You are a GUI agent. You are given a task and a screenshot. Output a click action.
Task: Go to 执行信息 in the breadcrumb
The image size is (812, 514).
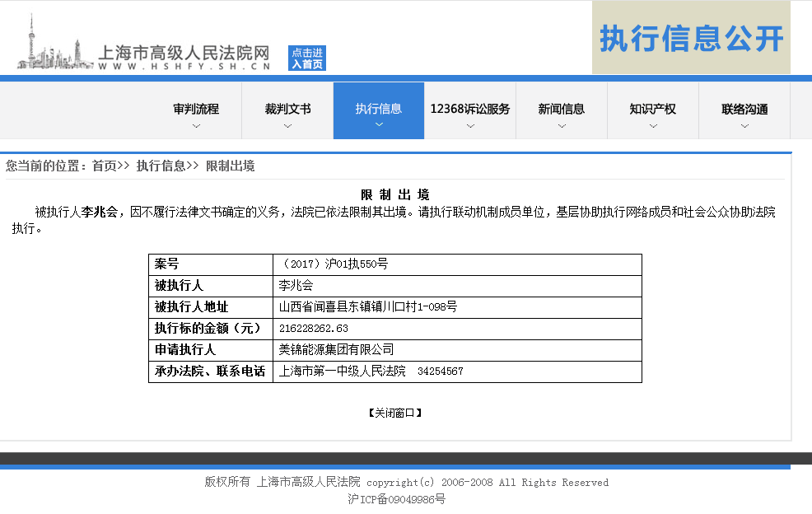tap(161, 166)
